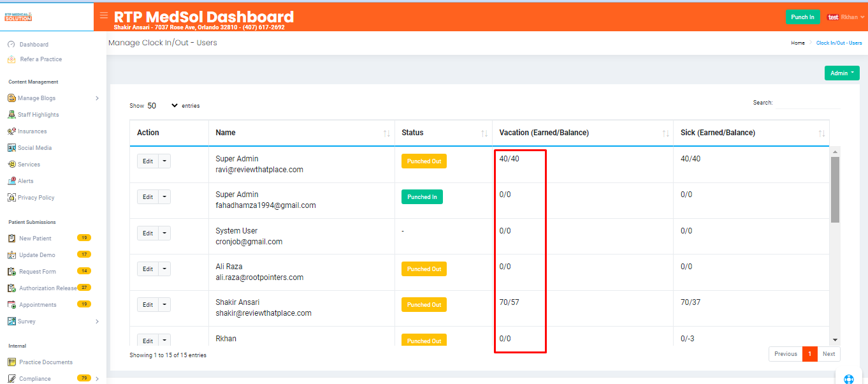
Task: Click the New Patient count badge 19
Action: (84, 238)
